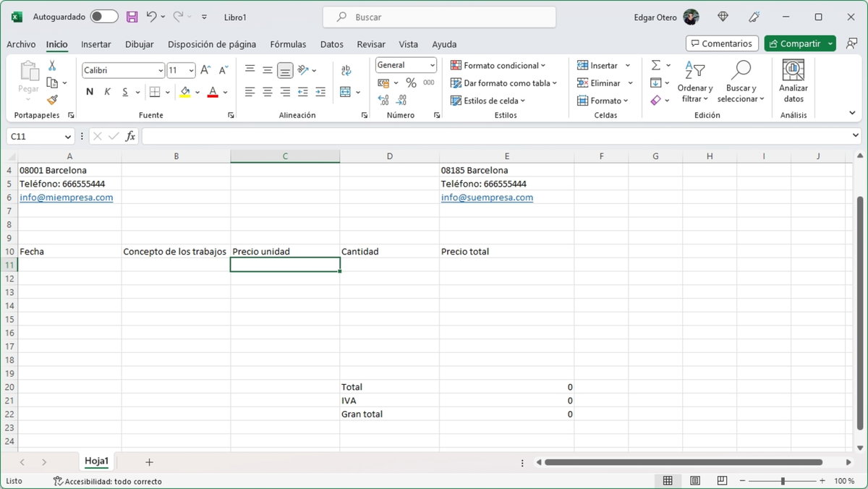
Task: Open the Archivo menu
Action: tap(21, 44)
